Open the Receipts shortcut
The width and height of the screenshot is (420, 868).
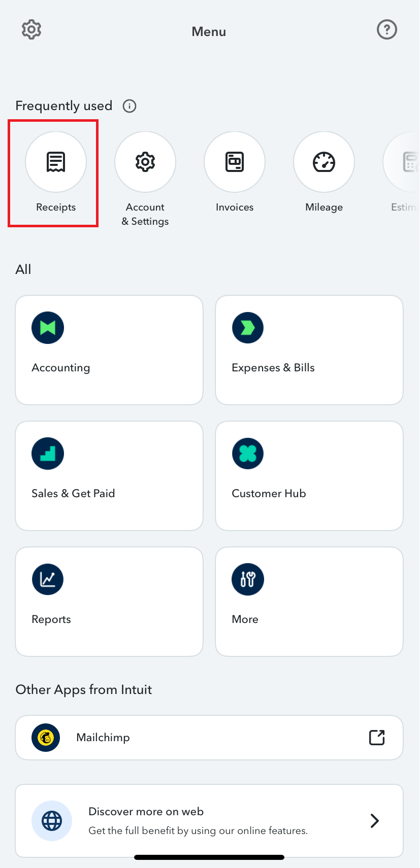click(x=56, y=162)
